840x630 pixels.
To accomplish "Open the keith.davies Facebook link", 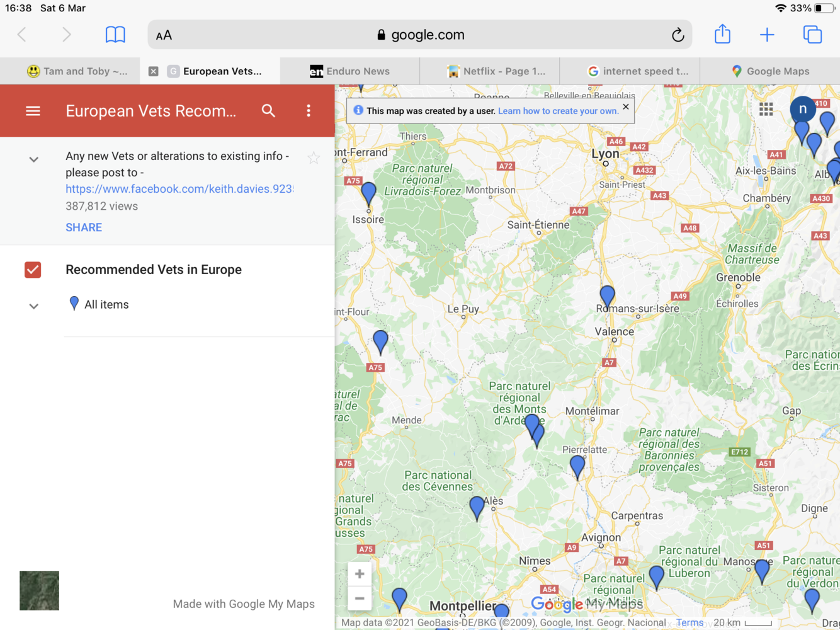I will point(179,189).
